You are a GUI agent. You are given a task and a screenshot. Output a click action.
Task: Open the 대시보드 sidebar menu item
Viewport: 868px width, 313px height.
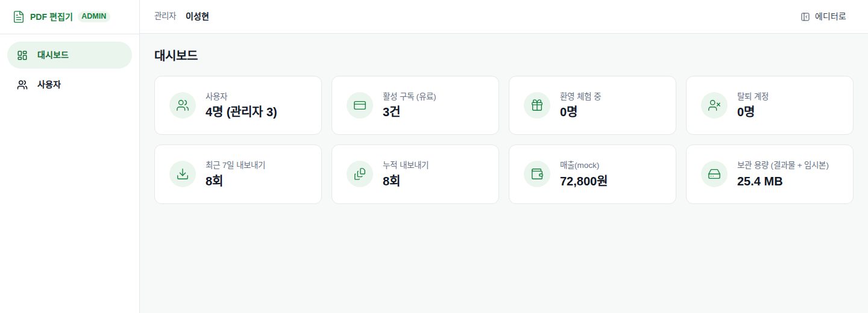pyautogui.click(x=69, y=55)
